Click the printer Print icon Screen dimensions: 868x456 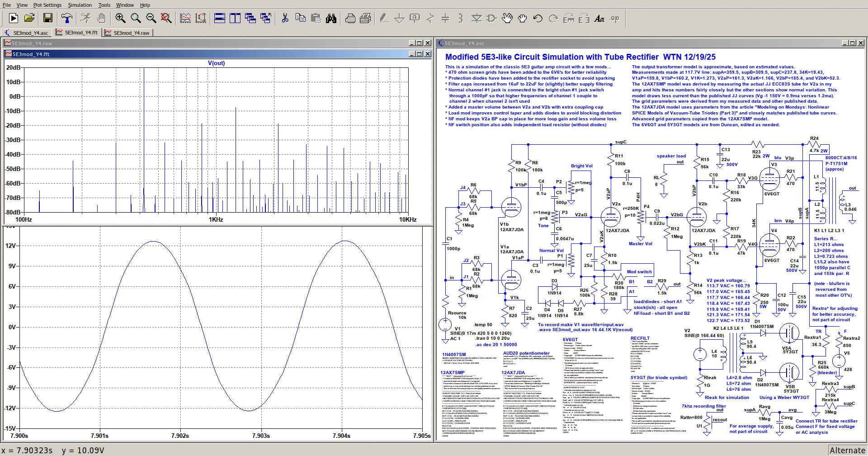coord(350,18)
